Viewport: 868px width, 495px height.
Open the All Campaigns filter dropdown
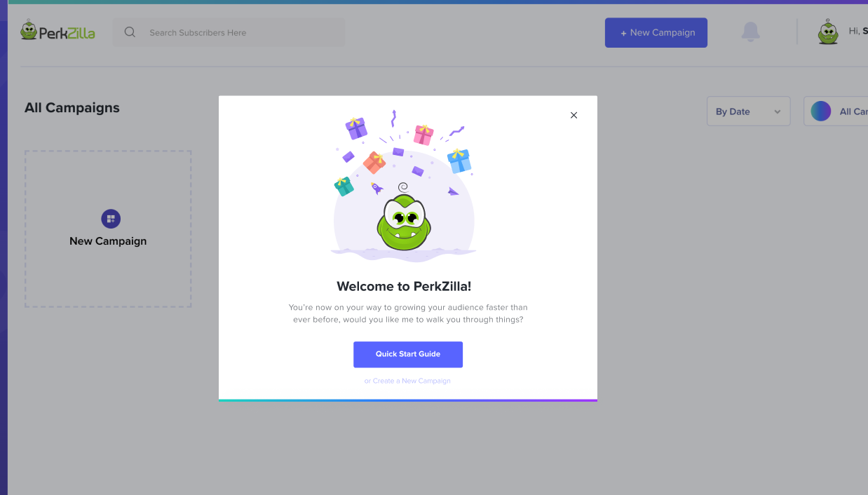836,111
